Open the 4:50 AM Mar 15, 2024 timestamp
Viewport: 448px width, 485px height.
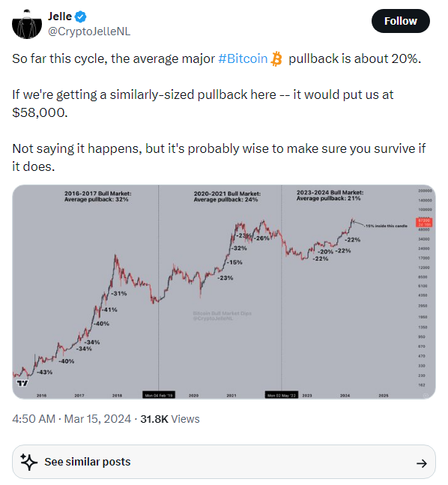click(71, 419)
